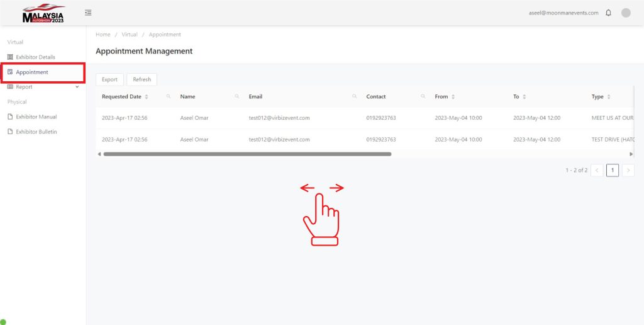
Task: Click the Export button
Action: point(109,79)
